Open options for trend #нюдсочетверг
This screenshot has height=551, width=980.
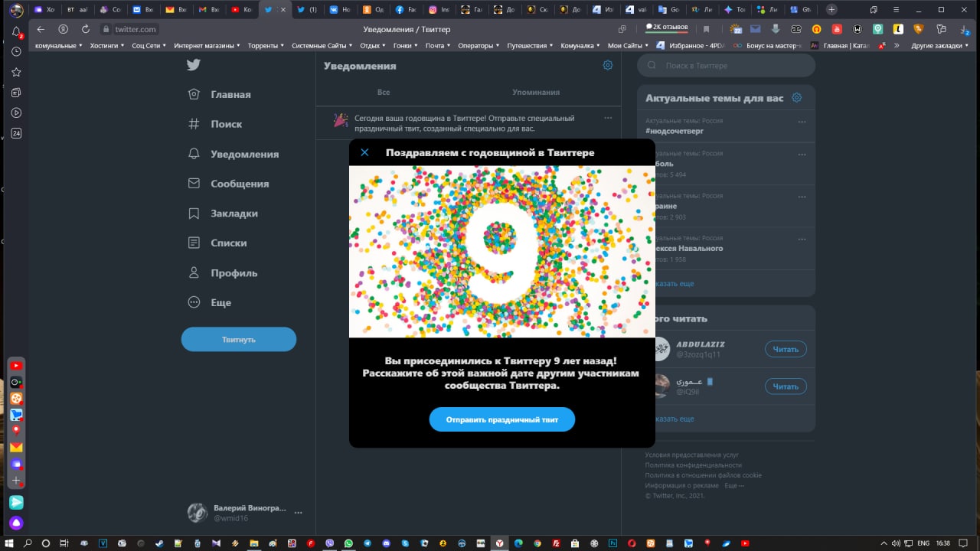click(802, 122)
